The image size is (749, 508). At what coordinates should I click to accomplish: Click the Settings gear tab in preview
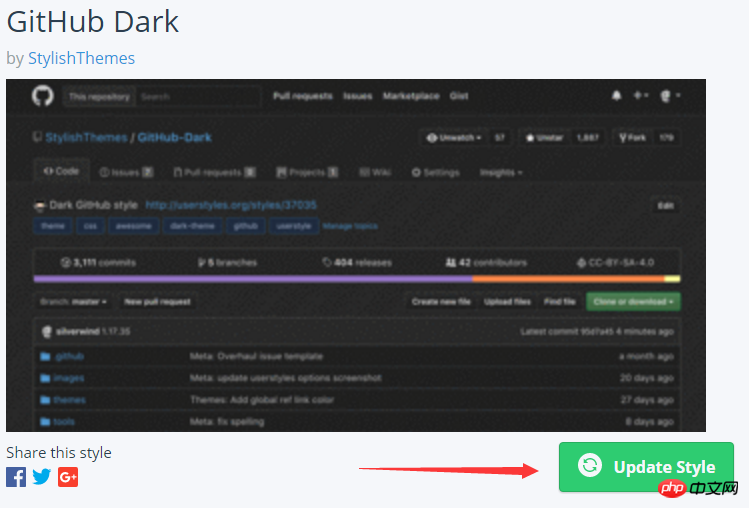click(435, 172)
